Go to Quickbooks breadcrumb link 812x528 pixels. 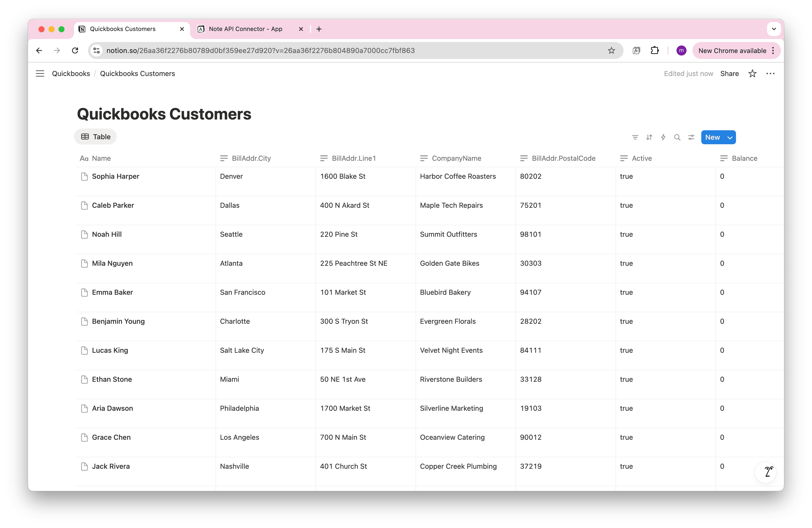[71, 73]
